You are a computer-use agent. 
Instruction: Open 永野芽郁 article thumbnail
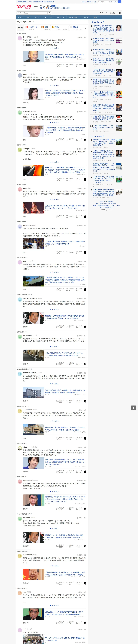(x=34, y=94)
